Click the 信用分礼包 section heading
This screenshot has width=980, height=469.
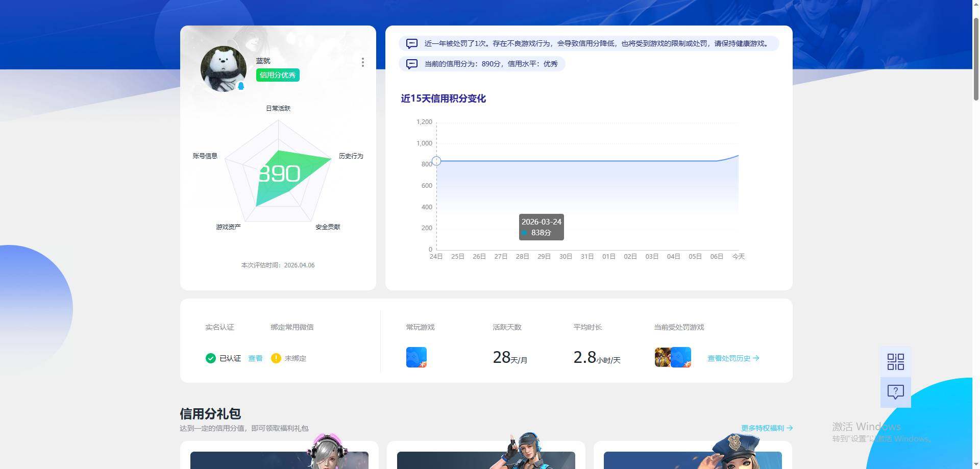210,413
